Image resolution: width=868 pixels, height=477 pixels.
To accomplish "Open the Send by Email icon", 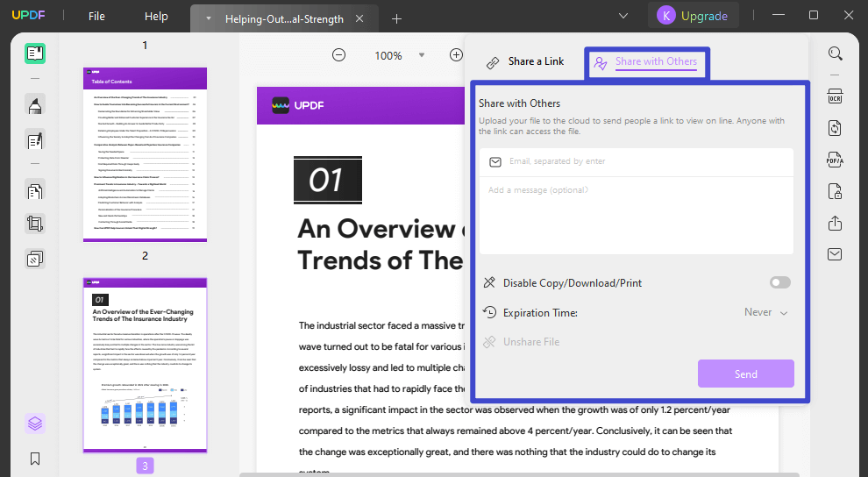I will point(835,254).
